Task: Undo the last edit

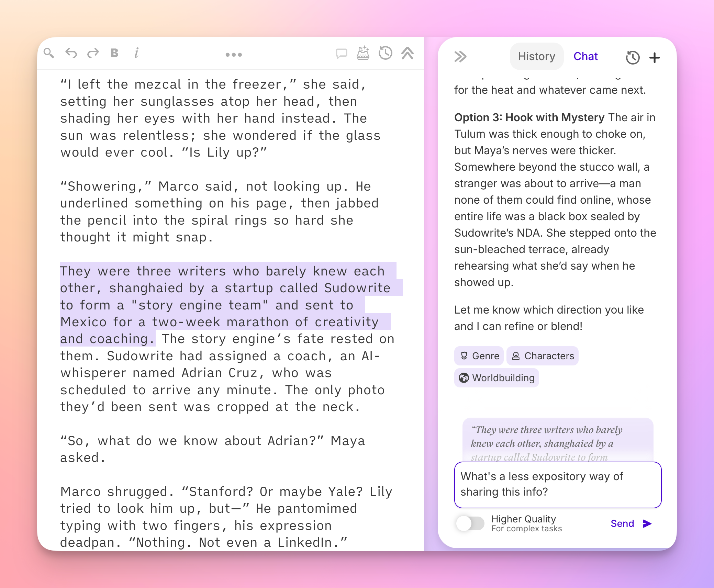Action: (x=71, y=53)
